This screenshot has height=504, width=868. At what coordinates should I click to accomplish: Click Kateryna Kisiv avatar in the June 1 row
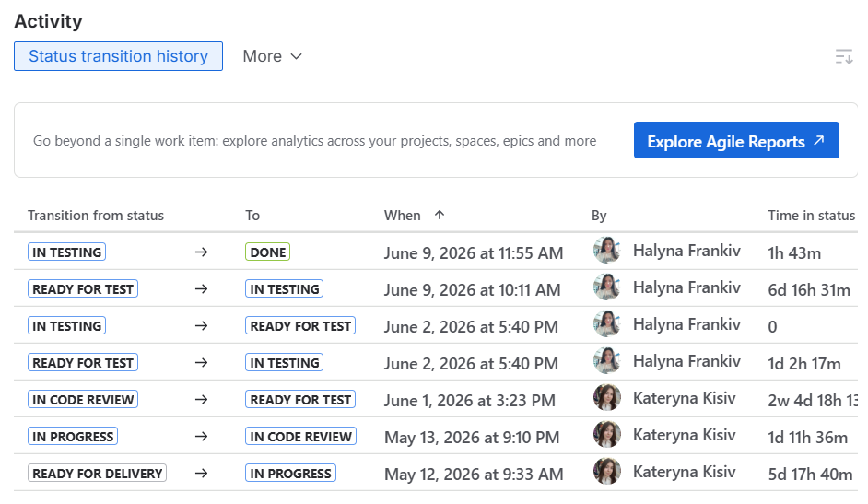tap(607, 398)
